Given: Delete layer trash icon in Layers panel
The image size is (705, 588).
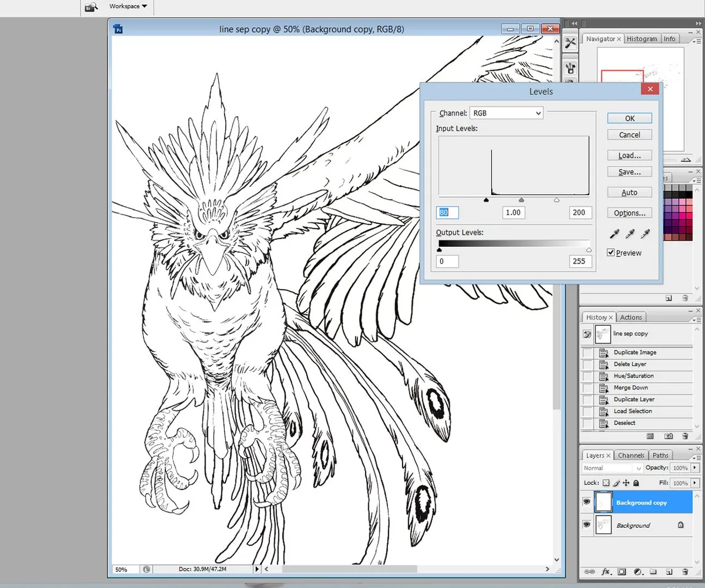Looking at the screenshot, I should (x=685, y=572).
